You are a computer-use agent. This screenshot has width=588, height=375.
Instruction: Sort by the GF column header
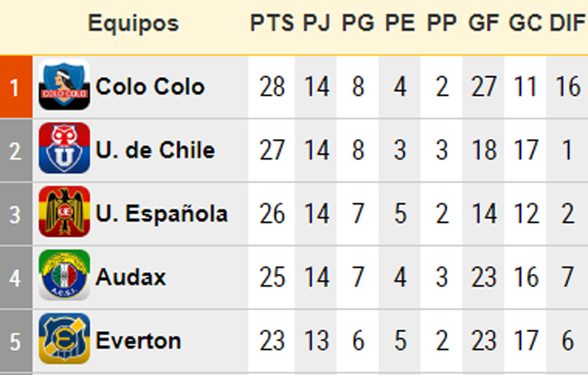tap(484, 23)
